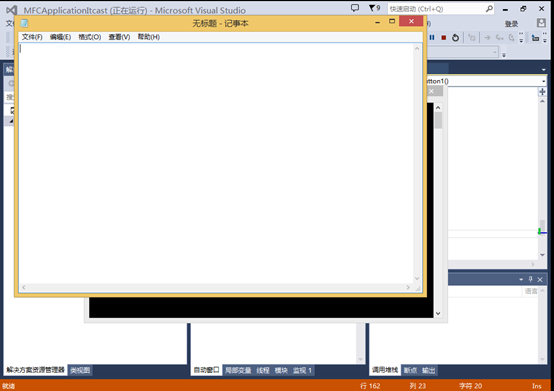Click the Show Next Statement arrow icon
Image resolution: width=554 pixels, height=391 pixels.
[x=487, y=37]
